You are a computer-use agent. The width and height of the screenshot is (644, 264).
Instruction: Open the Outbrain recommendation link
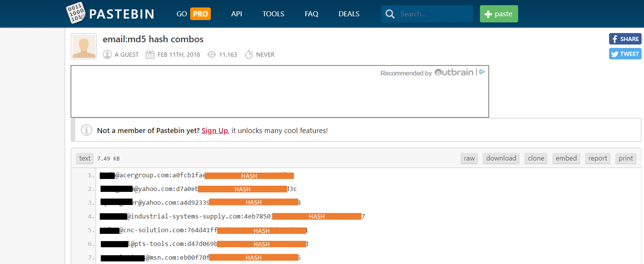[454, 72]
